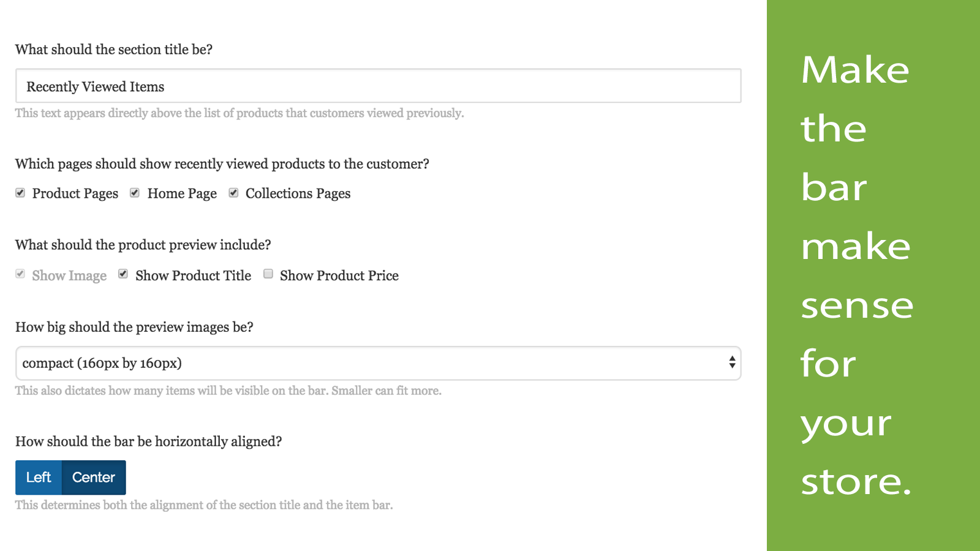
Task: Click the "Product Pages" label text
Action: pyautogui.click(x=75, y=193)
